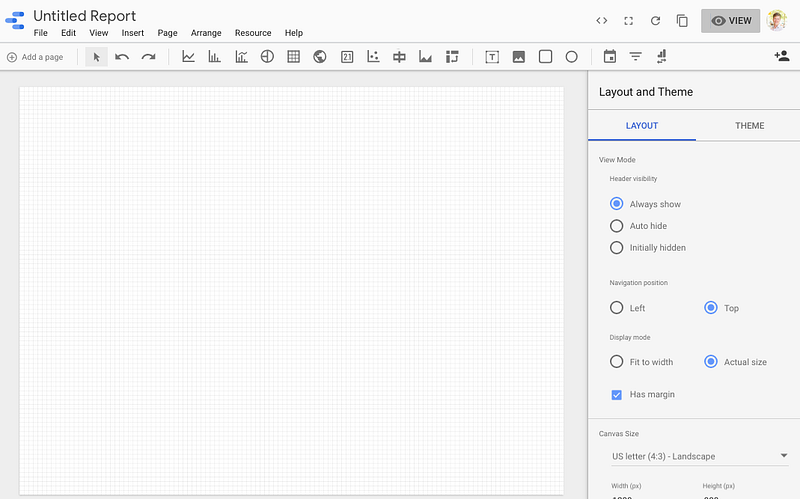
Task: Select Auto hide header visibility
Action: (617, 226)
